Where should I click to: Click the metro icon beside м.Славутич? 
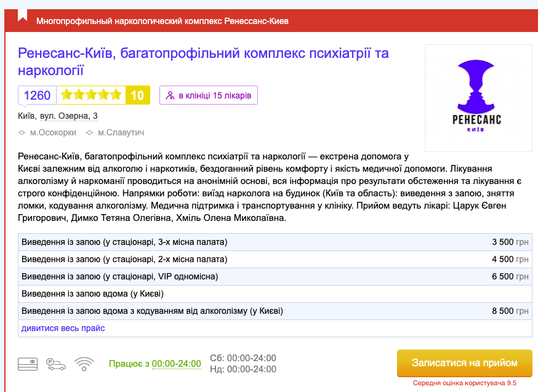point(90,132)
